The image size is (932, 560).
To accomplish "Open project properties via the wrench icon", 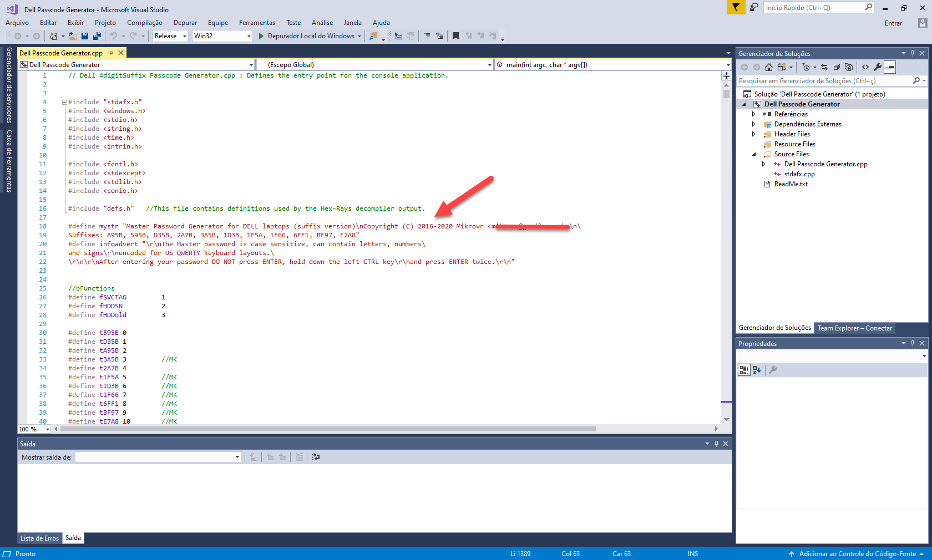I will [878, 67].
